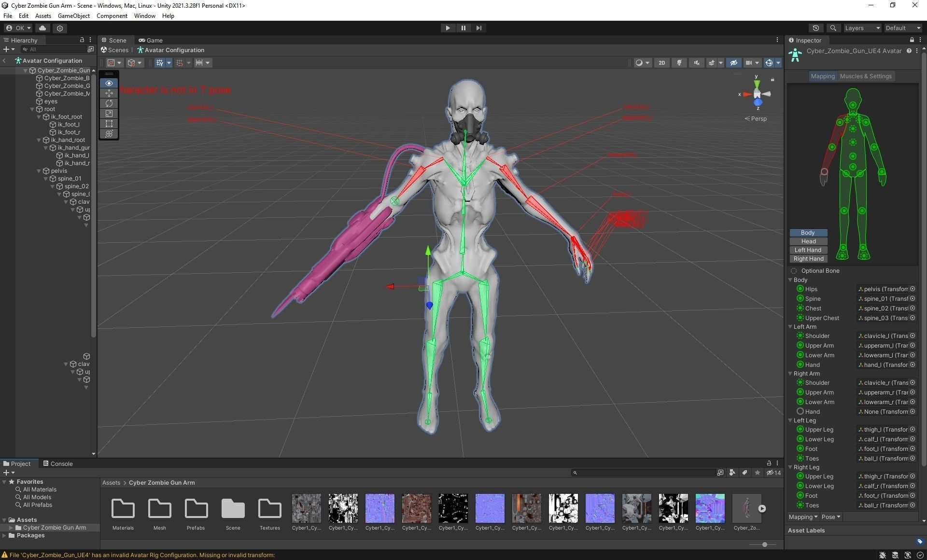Click Scenes breadcrumb in scene view
Screen dimensions: 927x560
point(115,50)
